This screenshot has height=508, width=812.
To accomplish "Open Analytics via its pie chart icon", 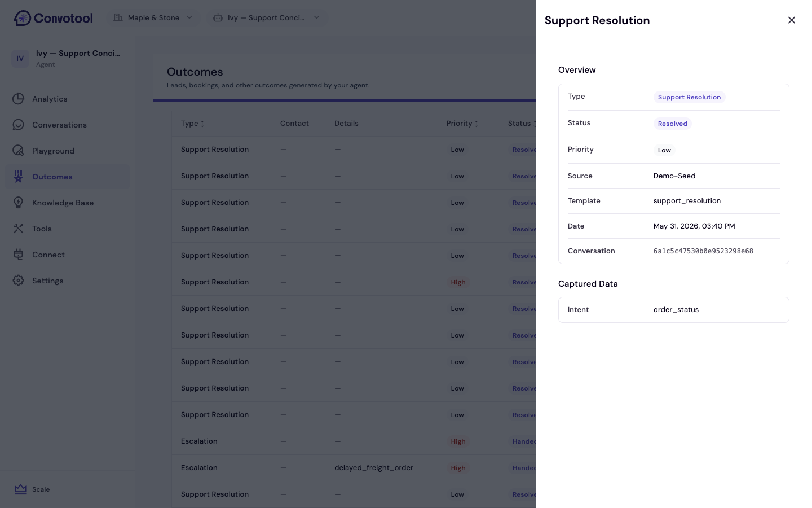I will (19, 99).
